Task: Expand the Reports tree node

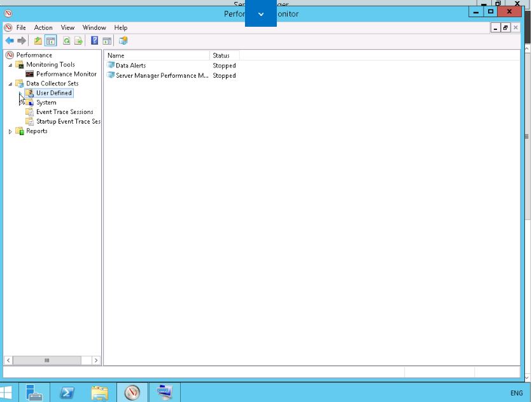Action: pyautogui.click(x=10, y=131)
